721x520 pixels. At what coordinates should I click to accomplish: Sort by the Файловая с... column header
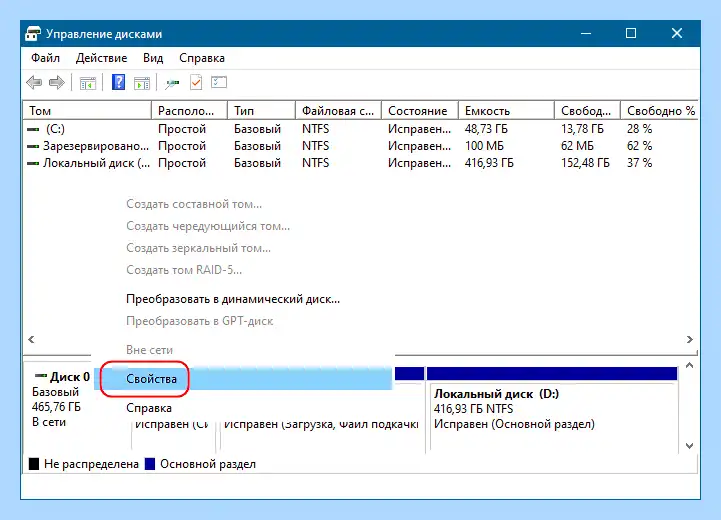(338, 111)
